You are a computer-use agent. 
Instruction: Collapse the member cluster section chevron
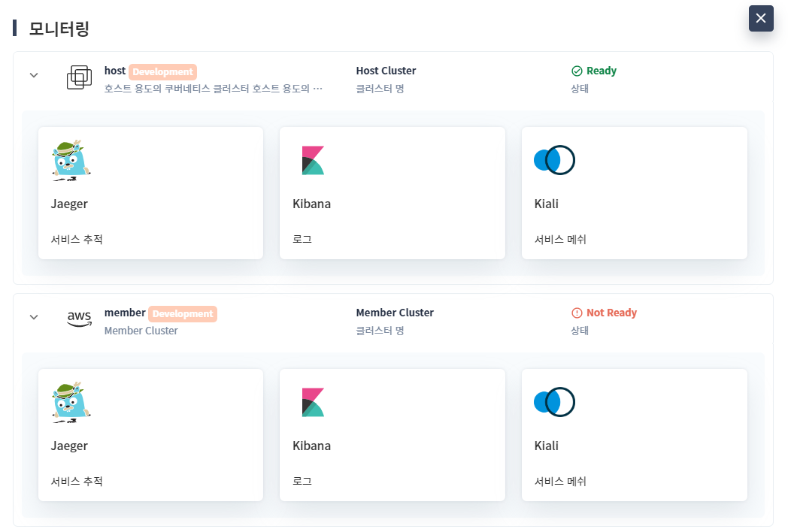pos(34,317)
